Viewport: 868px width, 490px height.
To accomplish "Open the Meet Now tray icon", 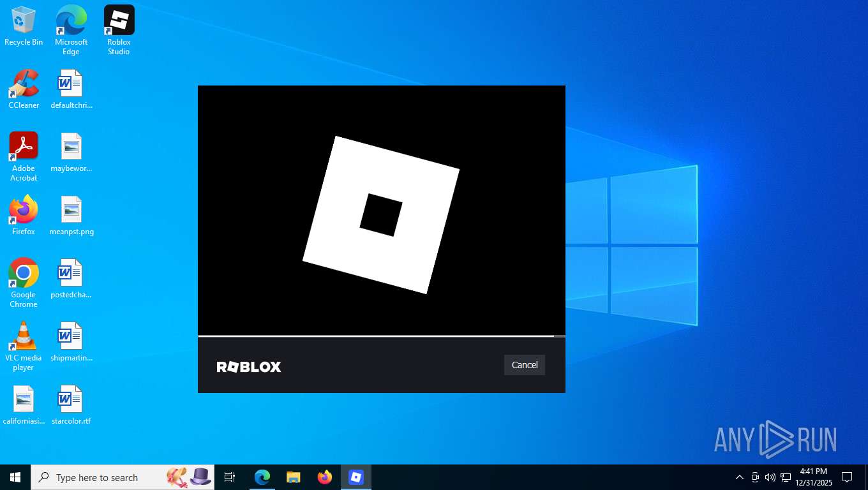I will (x=755, y=477).
